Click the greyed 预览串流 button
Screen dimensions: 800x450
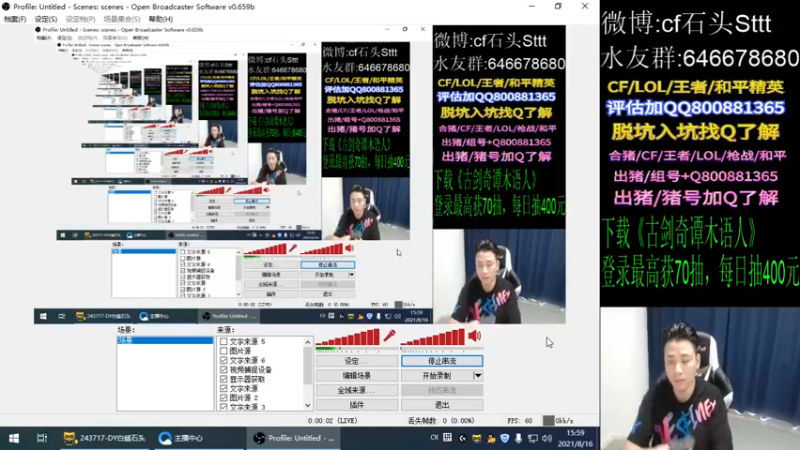coord(442,390)
